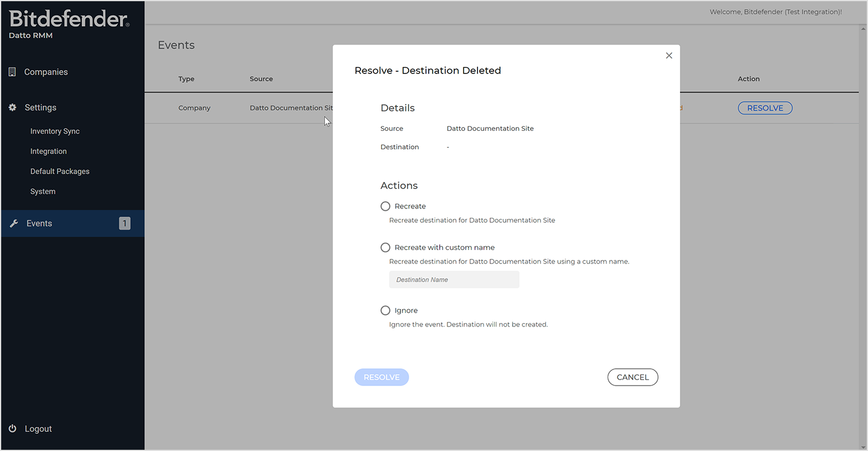
Task: Click the Settings gear icon
Action: [x=12, y=108]
